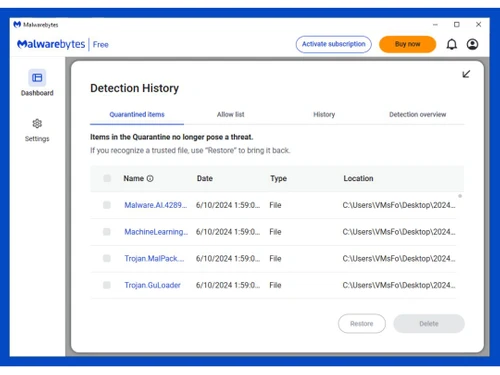This screenshot has height=375, width=500.
Task: Click the Activate subscription button
Action: click(x=334, y=44)
